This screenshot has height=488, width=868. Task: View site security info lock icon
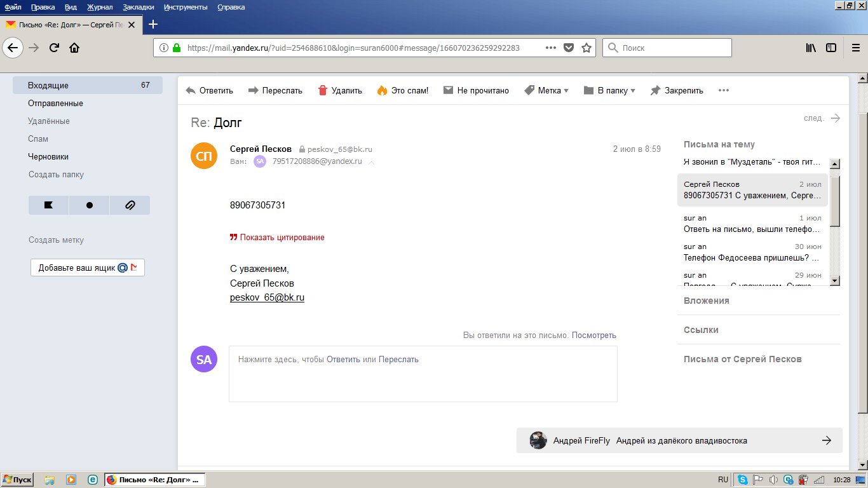coord(177,48)
